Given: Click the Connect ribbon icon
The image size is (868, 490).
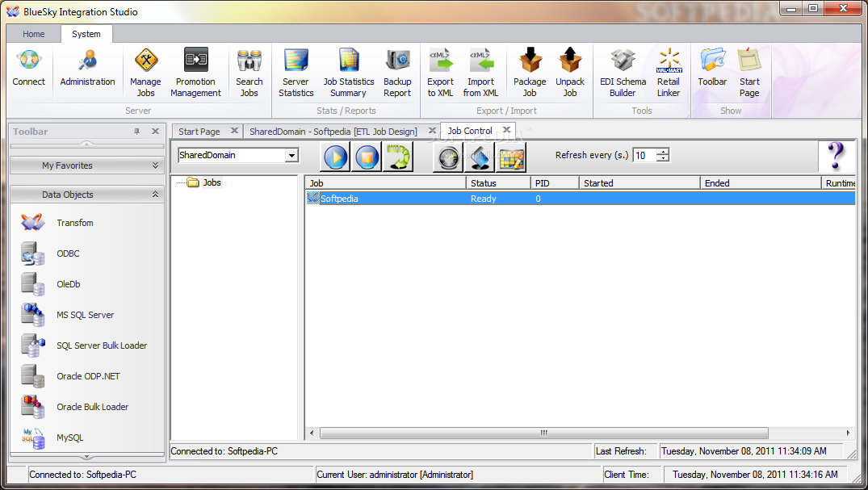Looking at the screenshot, I should (x=29, y=68).
